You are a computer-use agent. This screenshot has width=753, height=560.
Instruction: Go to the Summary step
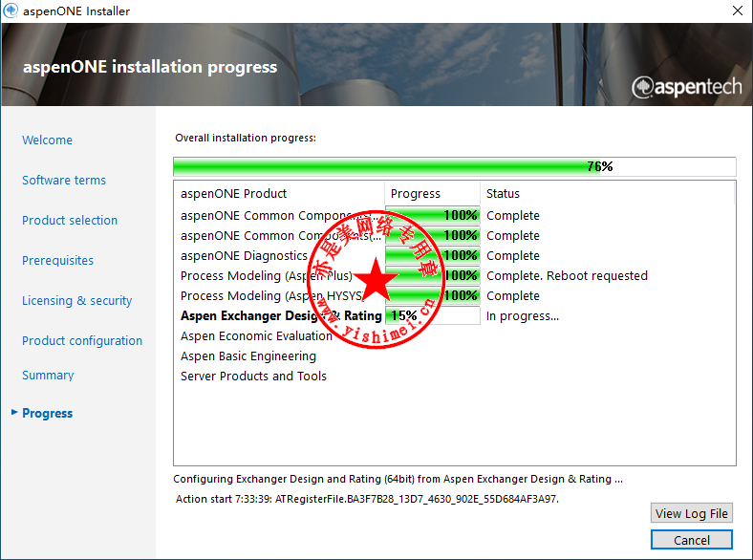(x=48, y=376)
